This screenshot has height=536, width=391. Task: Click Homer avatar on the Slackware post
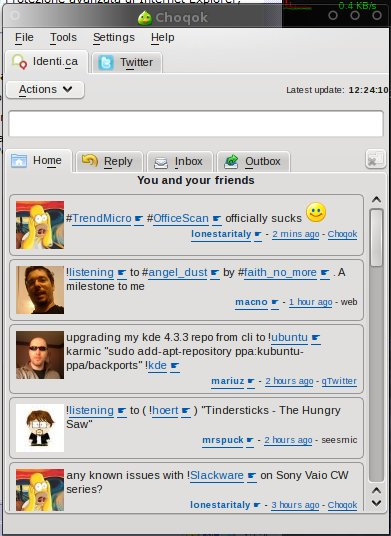pyautogui.click(x=40, y=490)
